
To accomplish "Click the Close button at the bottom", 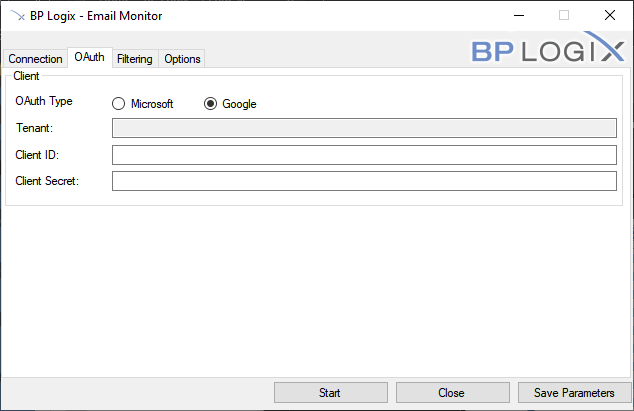I will coord(451,393).
